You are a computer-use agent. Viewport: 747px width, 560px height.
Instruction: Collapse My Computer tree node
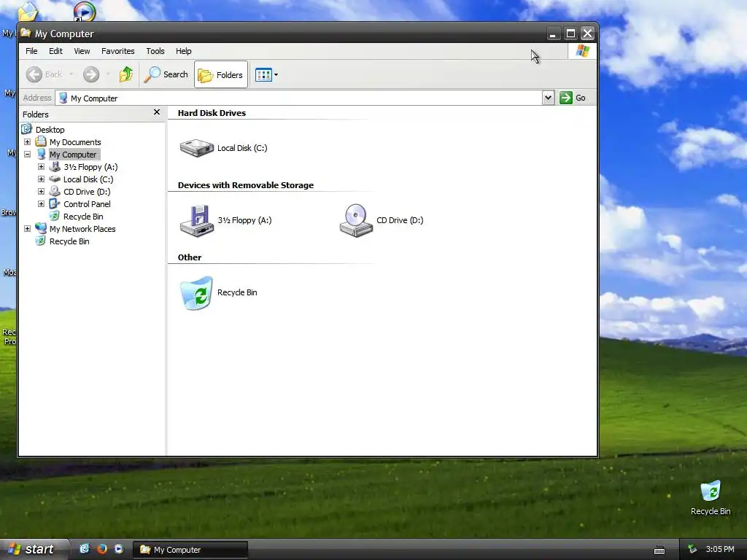coord(27,155)
